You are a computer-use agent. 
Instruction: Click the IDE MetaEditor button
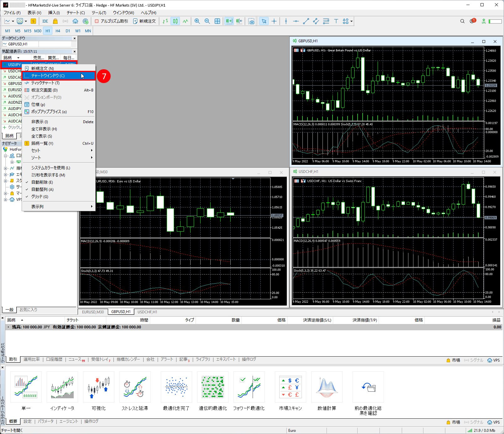pos(45,21)
